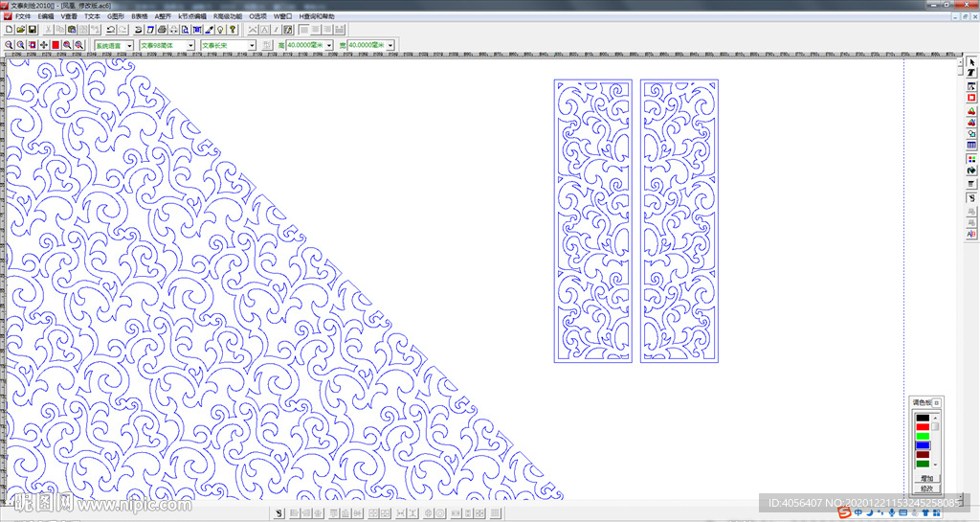Image resolution: width=980 pixels, height=522 pixels.
Task: Select the red rectangle shape tool
Action: (971, 98)
